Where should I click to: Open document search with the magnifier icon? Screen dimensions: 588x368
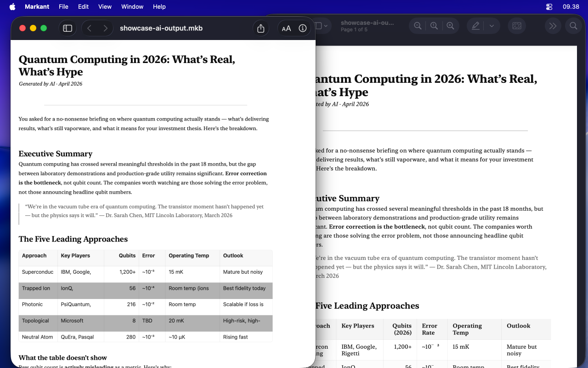point(573,26)
